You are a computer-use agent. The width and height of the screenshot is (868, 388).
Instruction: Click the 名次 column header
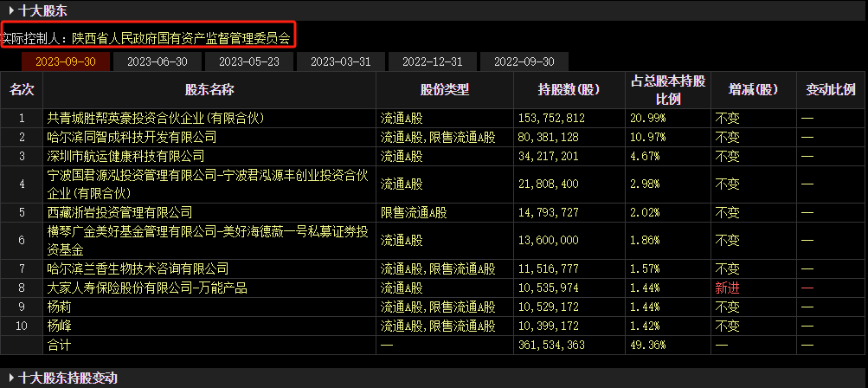(x=22, y=90)
